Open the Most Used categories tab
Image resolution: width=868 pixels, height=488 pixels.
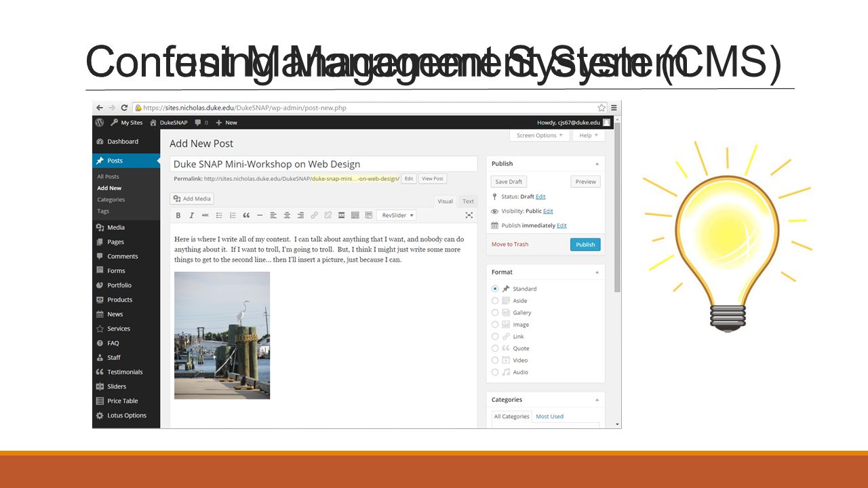(x=549, y=416)
